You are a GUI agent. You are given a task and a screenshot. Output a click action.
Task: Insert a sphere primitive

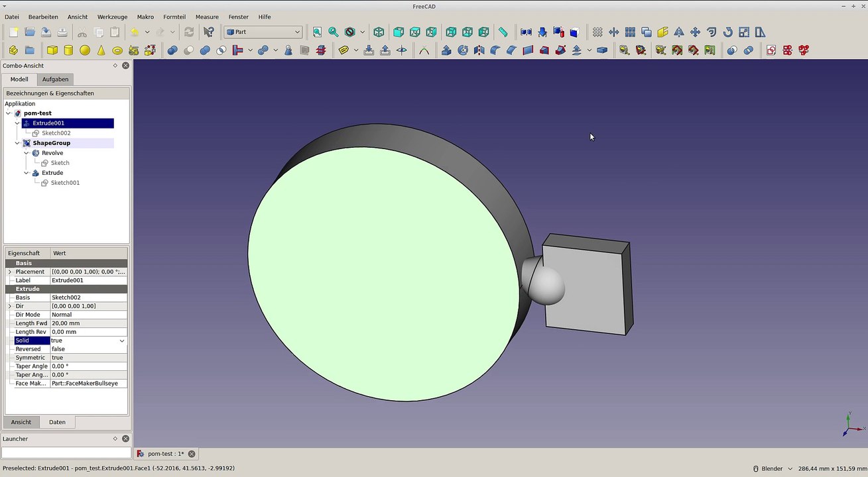point(85,50)
